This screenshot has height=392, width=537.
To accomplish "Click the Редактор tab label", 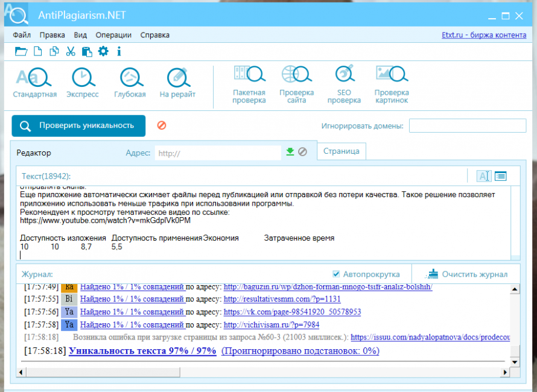I will [x=34, y=153].
